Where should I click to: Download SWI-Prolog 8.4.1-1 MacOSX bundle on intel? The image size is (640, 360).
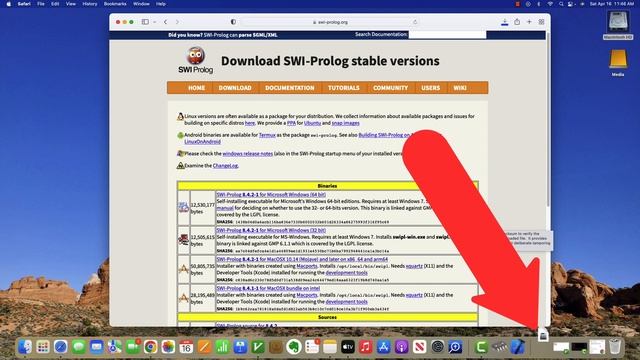pyautogui.click(x=268, y=288)
